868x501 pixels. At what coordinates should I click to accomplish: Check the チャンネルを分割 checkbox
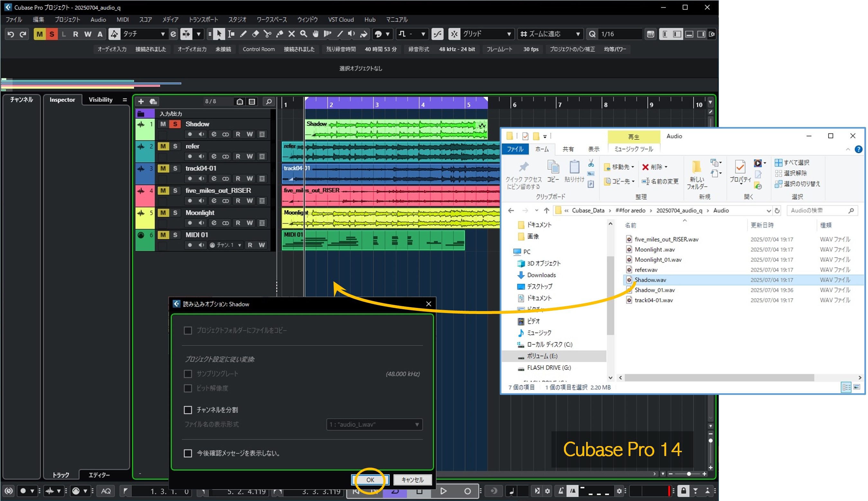point(188,410)
